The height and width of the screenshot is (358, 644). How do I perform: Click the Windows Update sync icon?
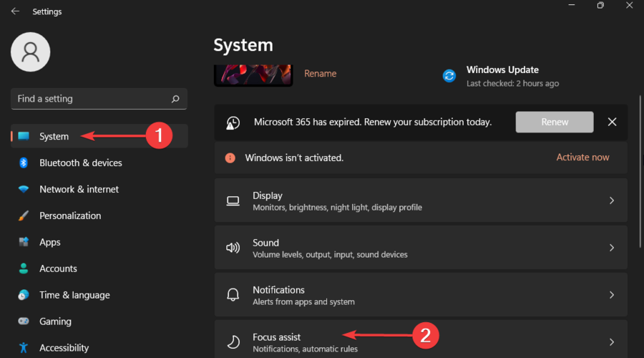pos(449,76)
